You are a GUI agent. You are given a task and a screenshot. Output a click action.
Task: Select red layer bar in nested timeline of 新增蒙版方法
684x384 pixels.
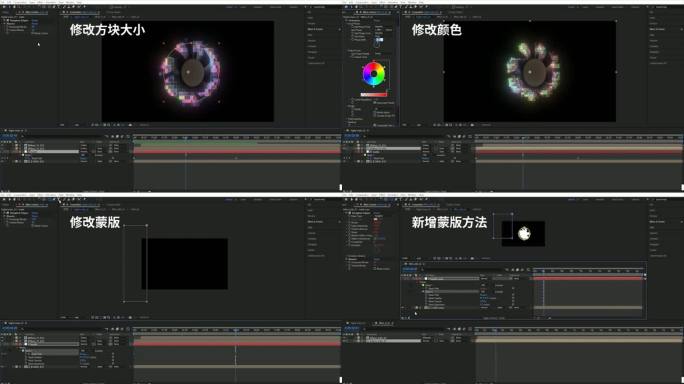589,278
